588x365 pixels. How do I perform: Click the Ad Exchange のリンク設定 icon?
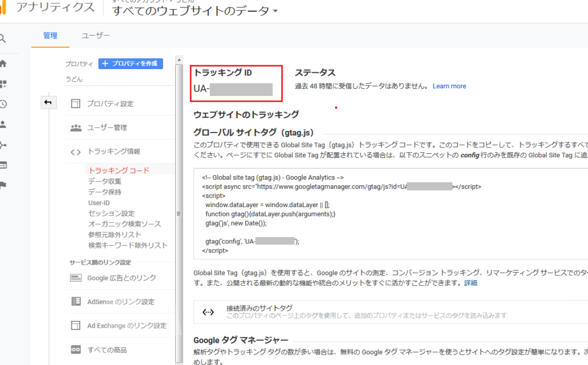click(76, 325)
